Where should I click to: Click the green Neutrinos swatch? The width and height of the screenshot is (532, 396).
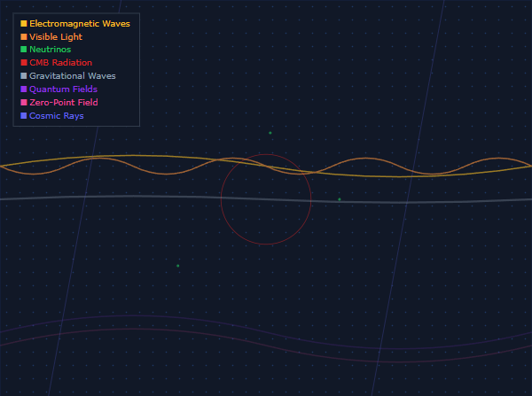point(24,50)
